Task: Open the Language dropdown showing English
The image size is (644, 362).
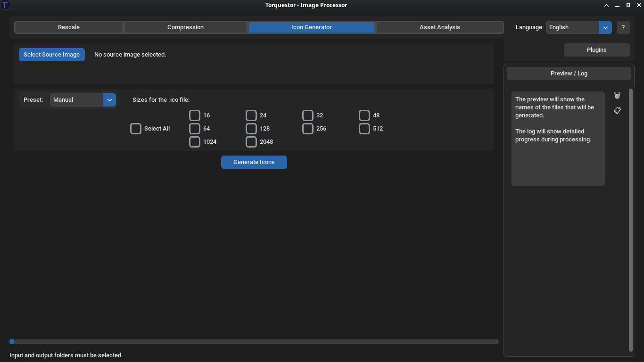Action: (578, 27)
